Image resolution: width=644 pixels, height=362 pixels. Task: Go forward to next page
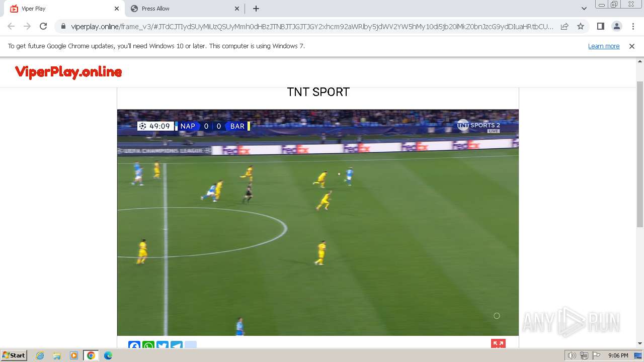(27, 26)
